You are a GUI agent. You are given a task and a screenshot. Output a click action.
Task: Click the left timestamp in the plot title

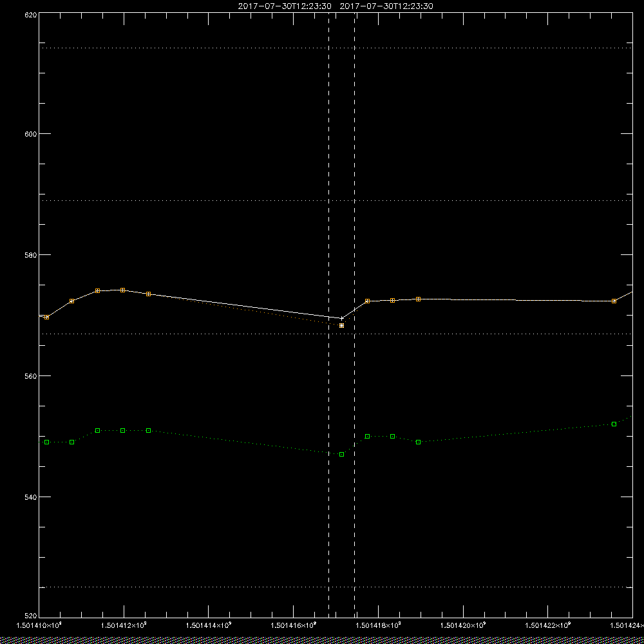[x=285, y=6]
